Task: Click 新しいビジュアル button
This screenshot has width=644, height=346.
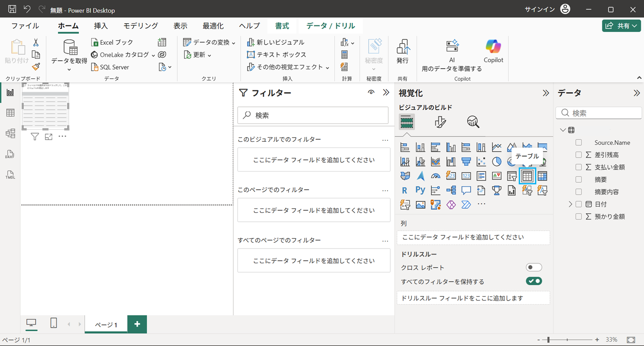Action: pyautogui.click(x=276, y=42)
